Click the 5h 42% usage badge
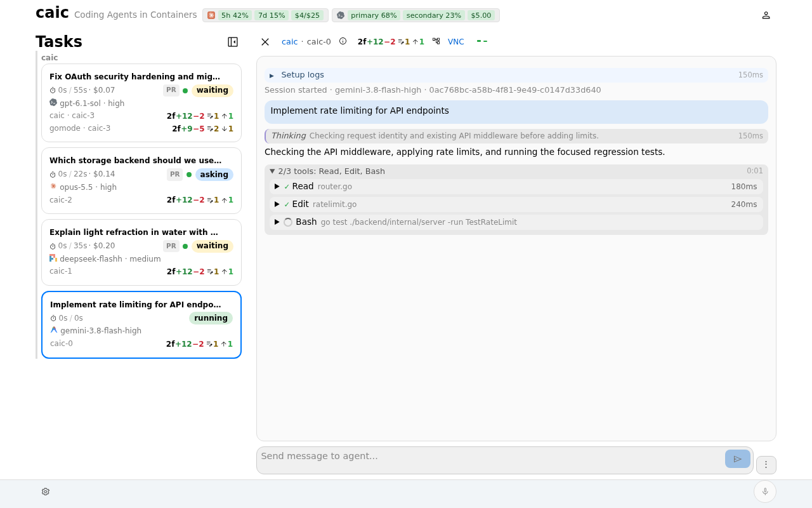 click(x=235, y=15)
